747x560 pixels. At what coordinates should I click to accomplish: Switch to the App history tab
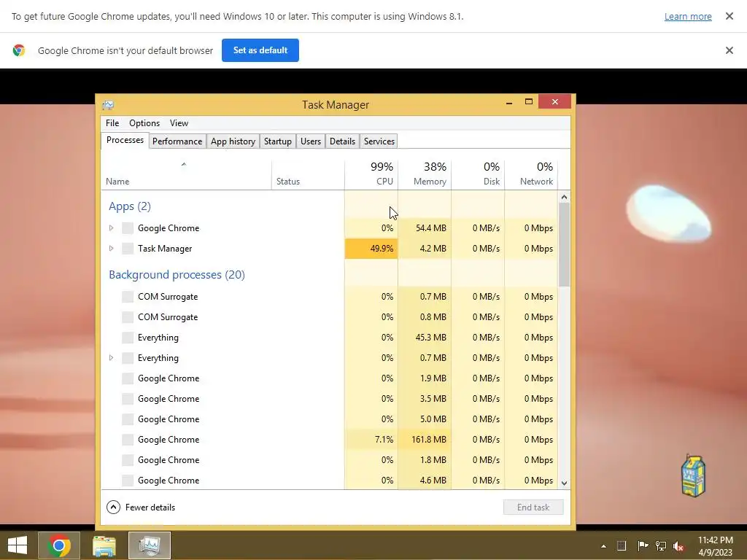[233, 141]
